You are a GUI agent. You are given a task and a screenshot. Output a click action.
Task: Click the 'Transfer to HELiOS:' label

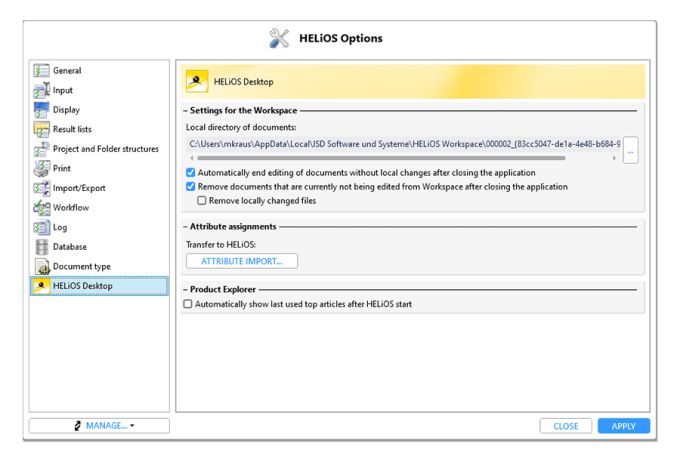221,244
